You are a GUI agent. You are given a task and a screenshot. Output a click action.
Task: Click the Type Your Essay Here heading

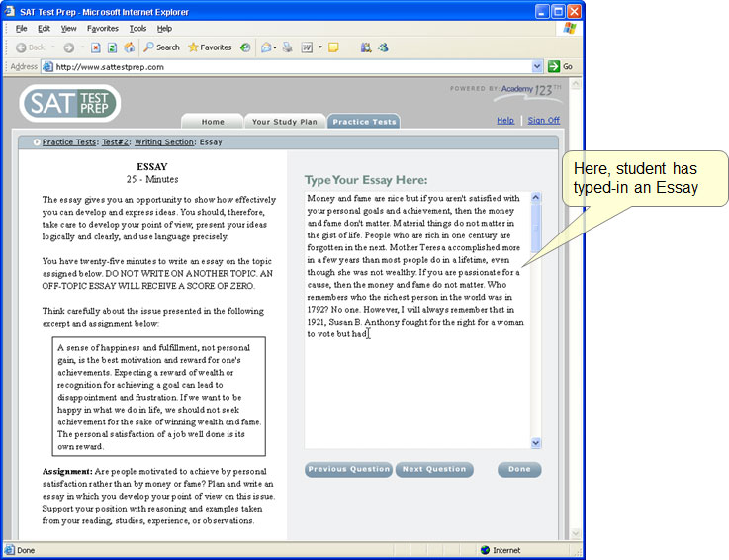click(366, 180)
